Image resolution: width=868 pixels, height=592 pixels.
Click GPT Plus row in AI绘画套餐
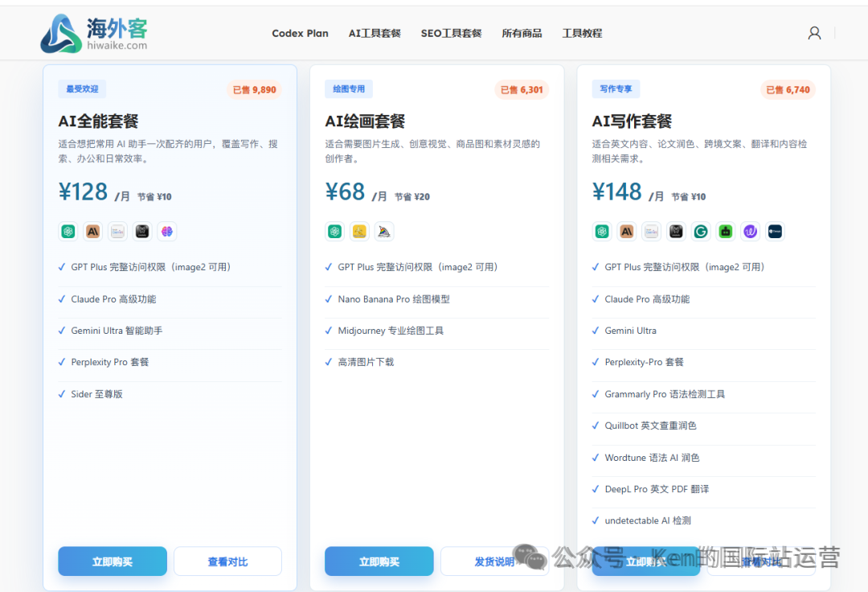(436, 268)
